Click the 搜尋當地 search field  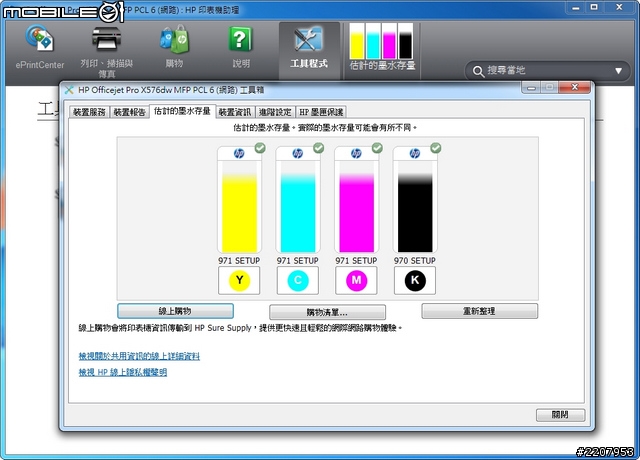click(x=547, y=71)
